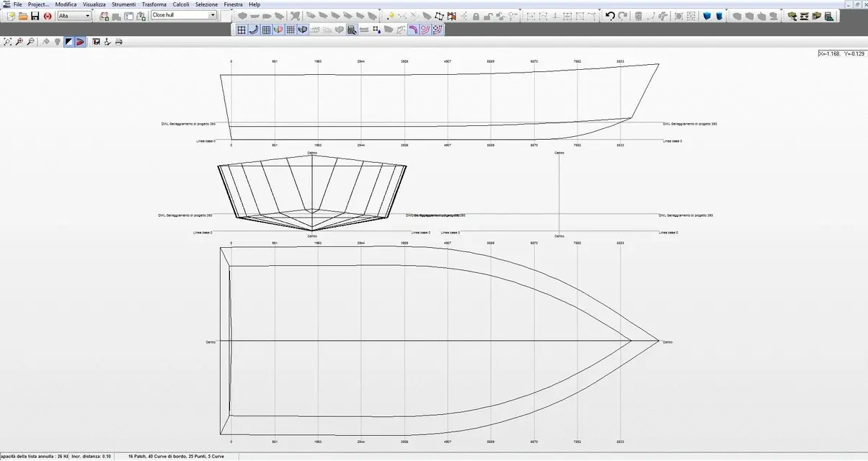Image resolution: width=868 pixels, height=461 pixels.
Task: Click zoom extents magnifier icon
Action: [7, 42]
